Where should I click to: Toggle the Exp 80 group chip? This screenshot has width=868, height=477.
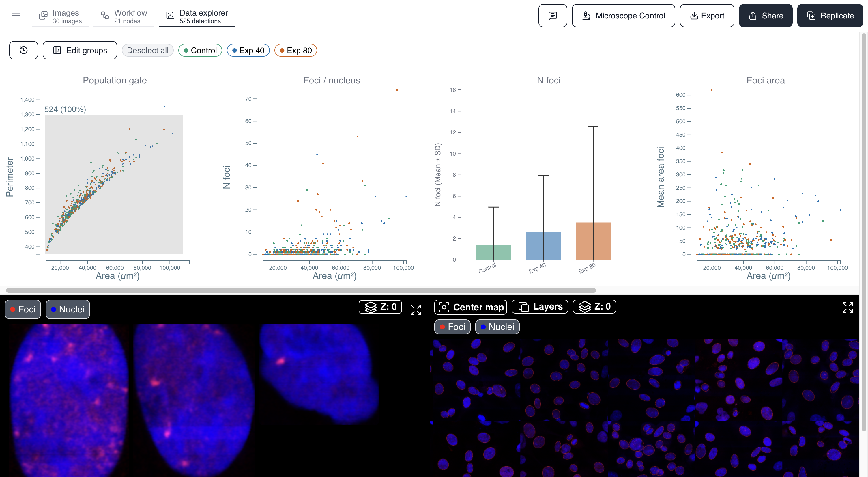click(x=295, y=50)
